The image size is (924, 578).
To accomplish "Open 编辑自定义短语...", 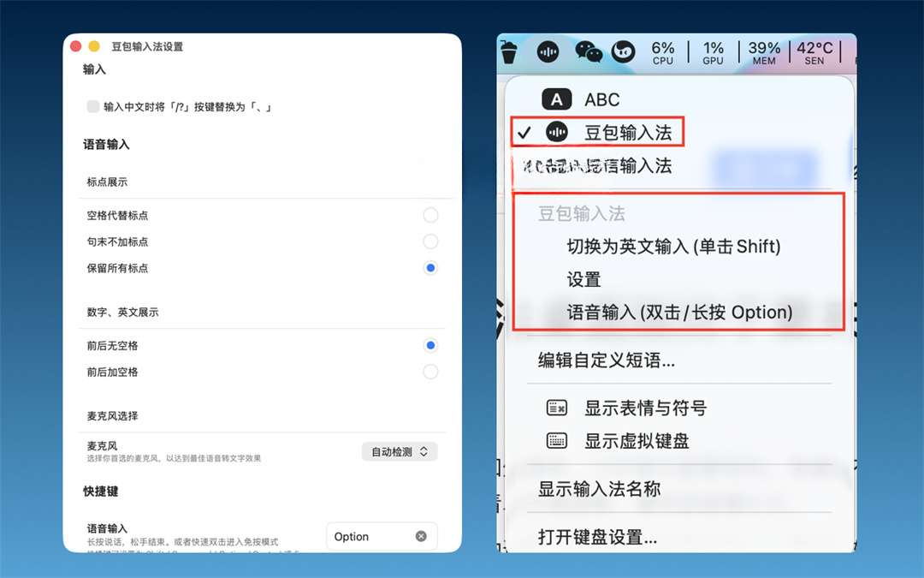I will point(607,360).
